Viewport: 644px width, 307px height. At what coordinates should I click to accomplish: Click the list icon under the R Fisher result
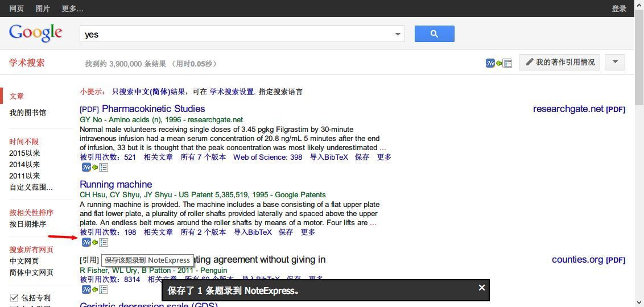(104, 290)
